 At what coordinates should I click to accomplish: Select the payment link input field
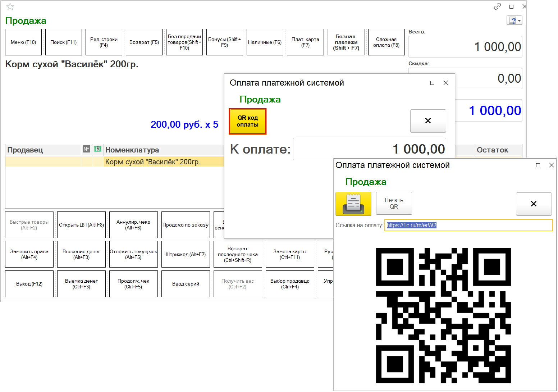click(x=468, y=225)
